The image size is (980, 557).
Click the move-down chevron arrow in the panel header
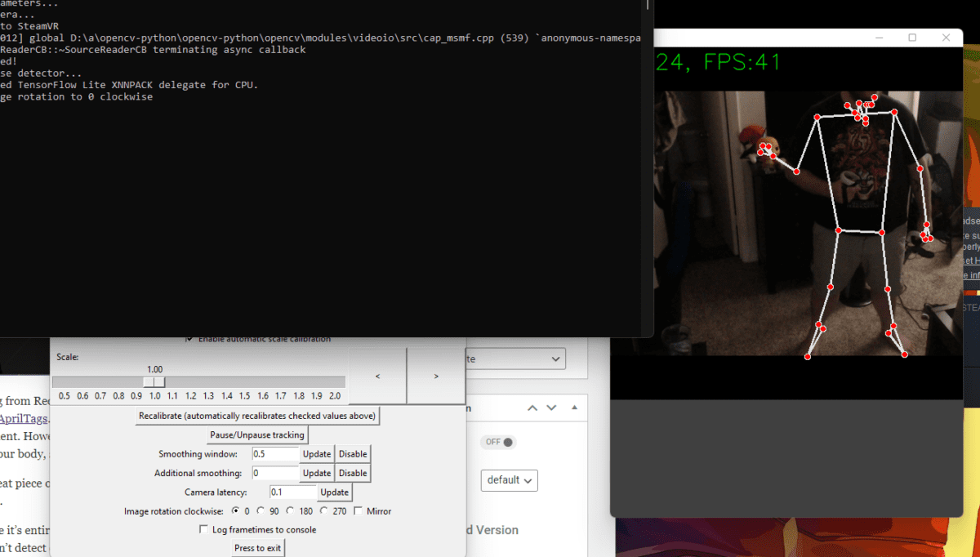pos(551,408)
